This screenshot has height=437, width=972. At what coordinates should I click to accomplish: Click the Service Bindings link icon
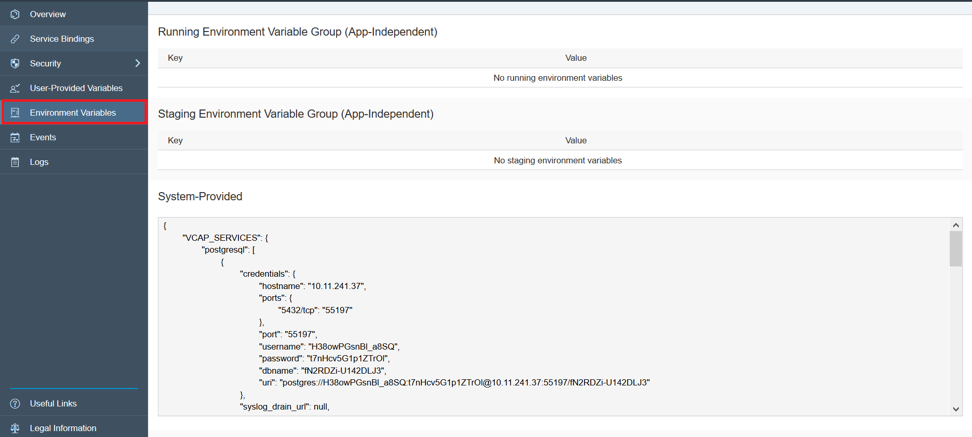coord(15,39)
